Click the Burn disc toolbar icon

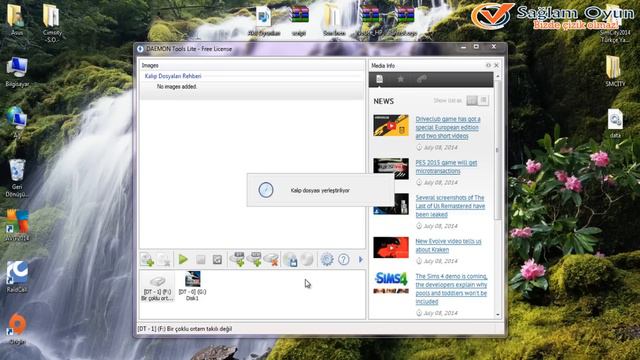point(307,260)
